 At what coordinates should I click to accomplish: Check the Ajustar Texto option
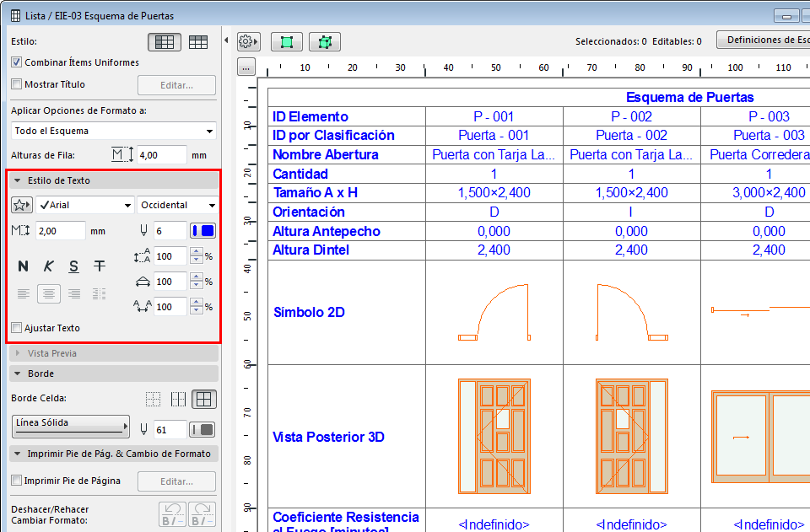17,328
